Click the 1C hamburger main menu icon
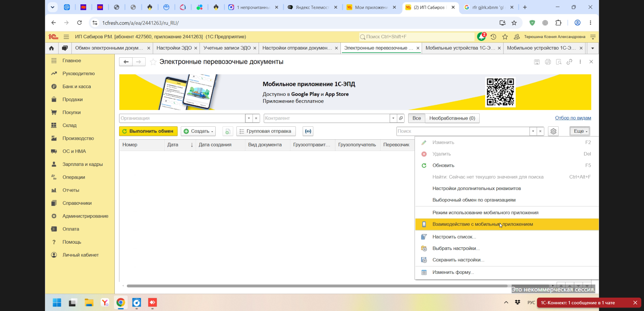644x311 pixels. (x=66, y=37)
